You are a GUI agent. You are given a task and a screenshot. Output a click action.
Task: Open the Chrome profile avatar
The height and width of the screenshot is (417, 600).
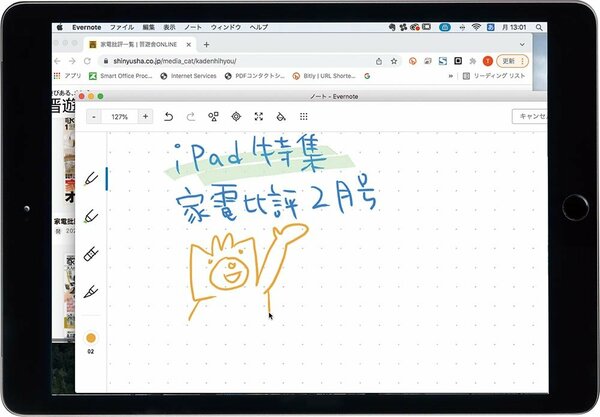(x=488, y=61)
